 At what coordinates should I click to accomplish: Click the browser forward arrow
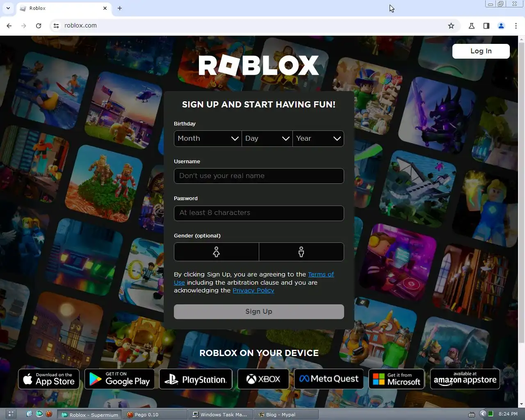(x=24, y=25)
